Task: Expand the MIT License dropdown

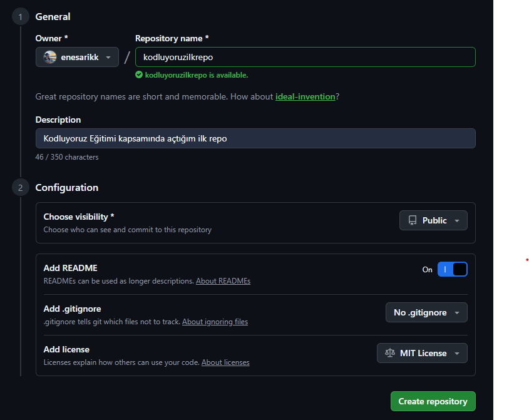Action: (x=422, y=353)
